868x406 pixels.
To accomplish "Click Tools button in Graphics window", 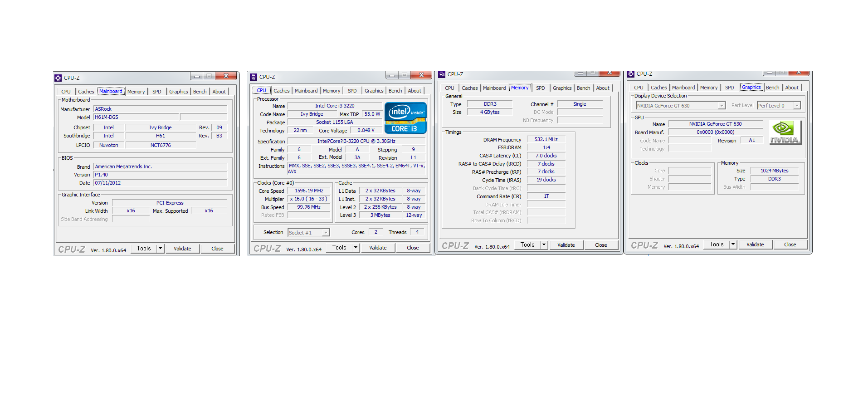I will [x=717, y=245].
